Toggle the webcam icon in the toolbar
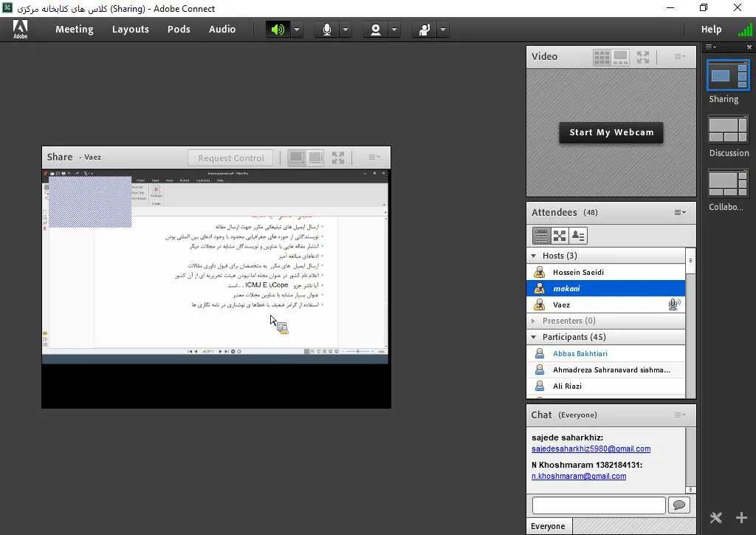 (x=376, y=30)
